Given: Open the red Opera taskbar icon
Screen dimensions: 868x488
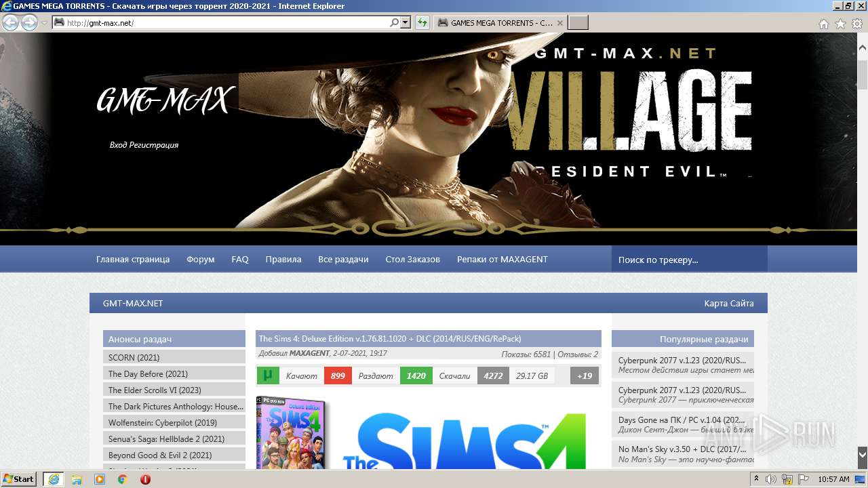Looking at the screenshot, I should point(145,479).
